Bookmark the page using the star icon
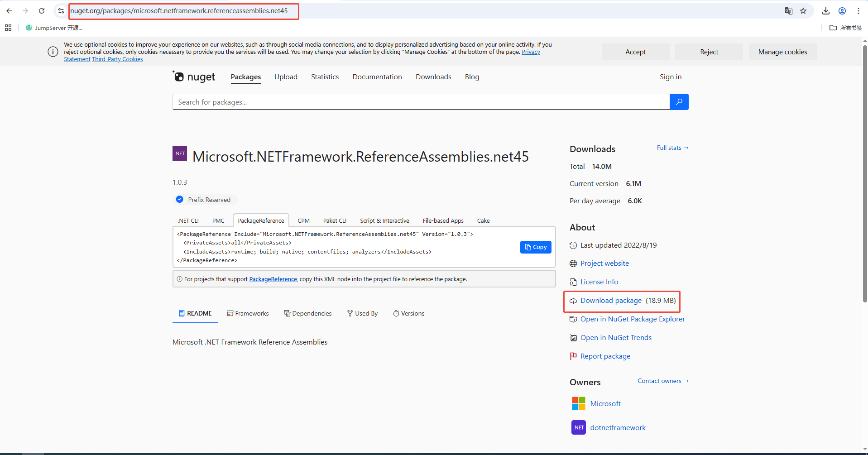 (804, 10)
